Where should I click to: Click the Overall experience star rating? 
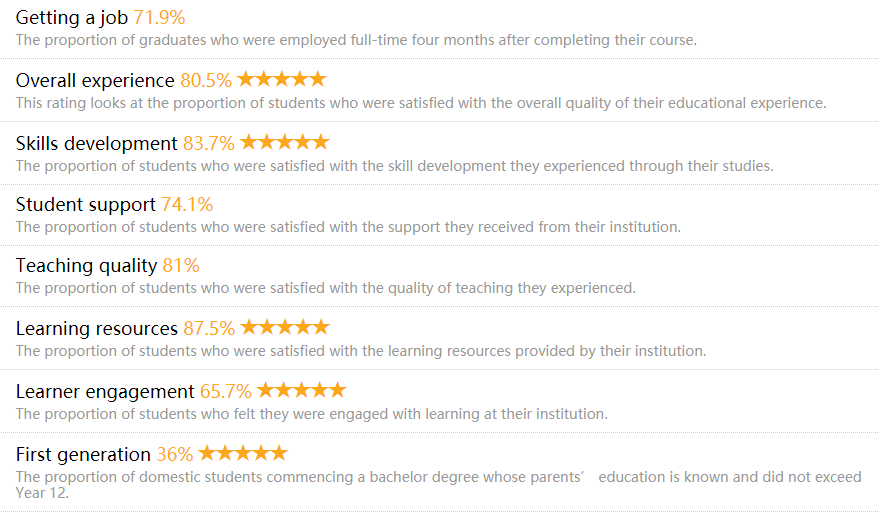[281, 79]
